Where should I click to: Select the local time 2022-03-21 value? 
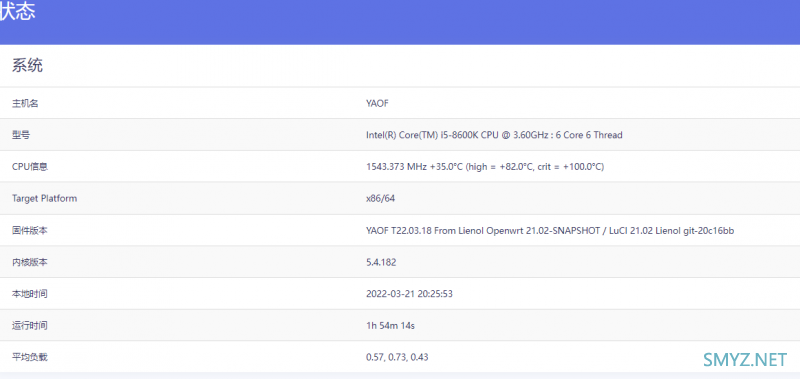click(x=409, y=294)
